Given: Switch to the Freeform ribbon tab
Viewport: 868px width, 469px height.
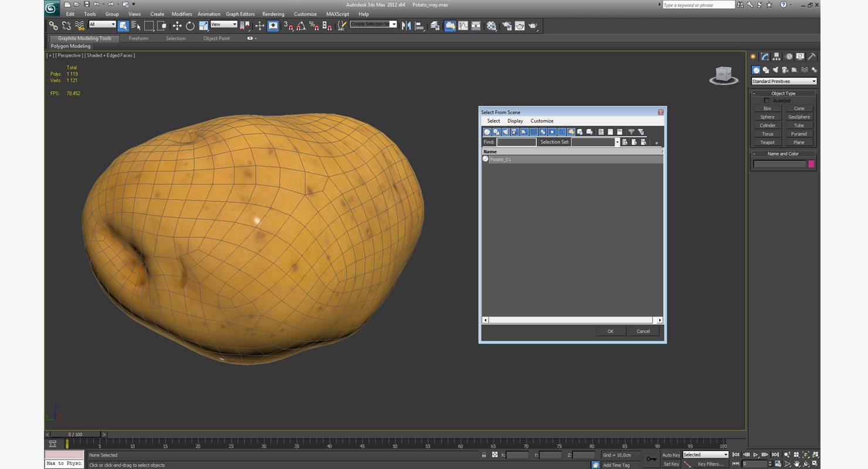Looking at the screenshot, I should click(138, 39).
